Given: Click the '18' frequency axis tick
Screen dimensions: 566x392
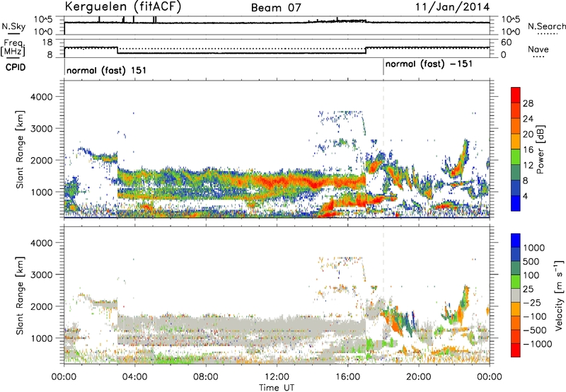Looking at the screenshot, I should (x=47, y=42).
